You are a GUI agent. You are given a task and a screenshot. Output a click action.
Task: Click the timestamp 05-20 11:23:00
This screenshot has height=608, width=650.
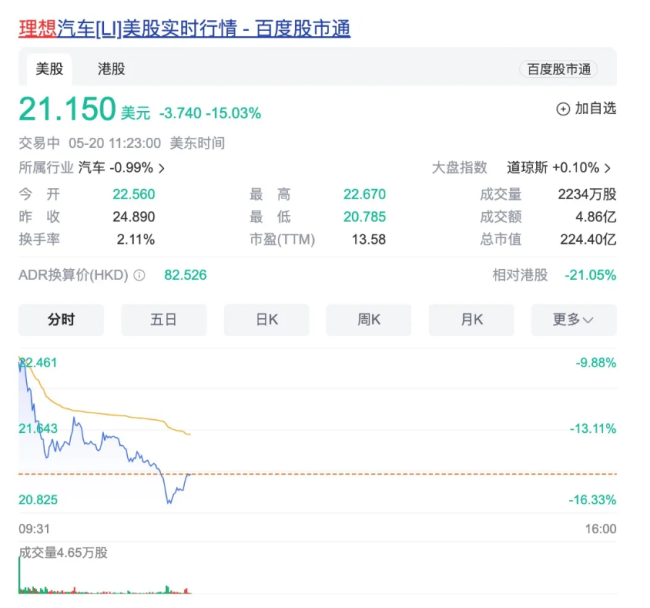pyautogui.click(x=115, y=143)
